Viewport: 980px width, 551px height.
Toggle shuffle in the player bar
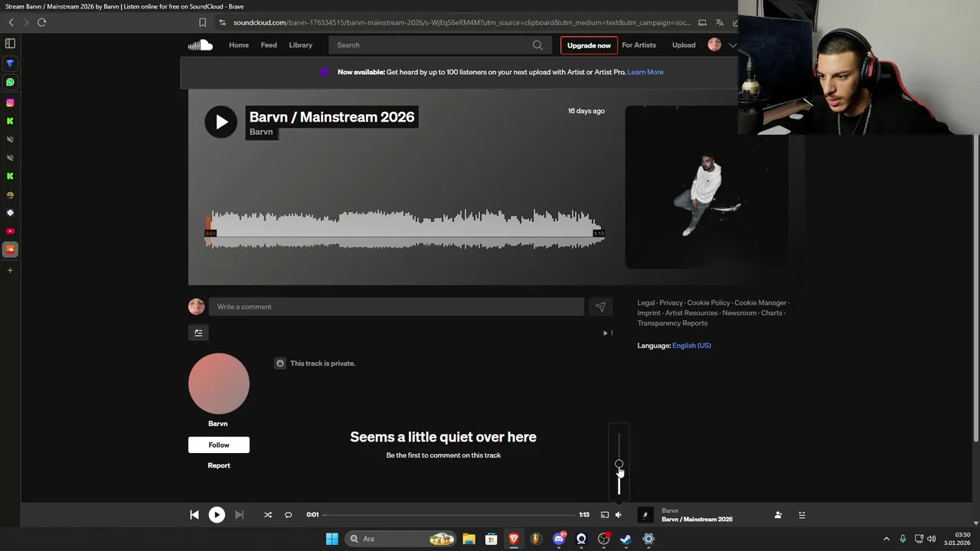pos(268,515)
